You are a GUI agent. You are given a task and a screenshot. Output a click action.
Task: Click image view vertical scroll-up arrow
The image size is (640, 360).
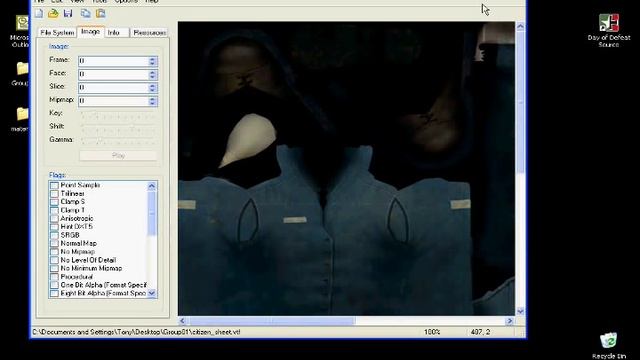pyautogui.click(x=520, y=27)
